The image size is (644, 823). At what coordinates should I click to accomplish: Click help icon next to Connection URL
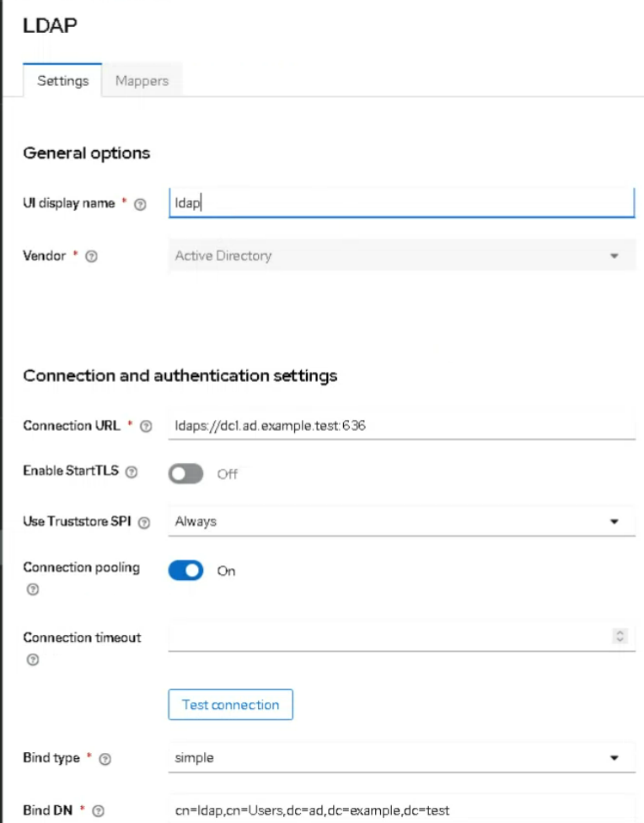click(146, 427)
